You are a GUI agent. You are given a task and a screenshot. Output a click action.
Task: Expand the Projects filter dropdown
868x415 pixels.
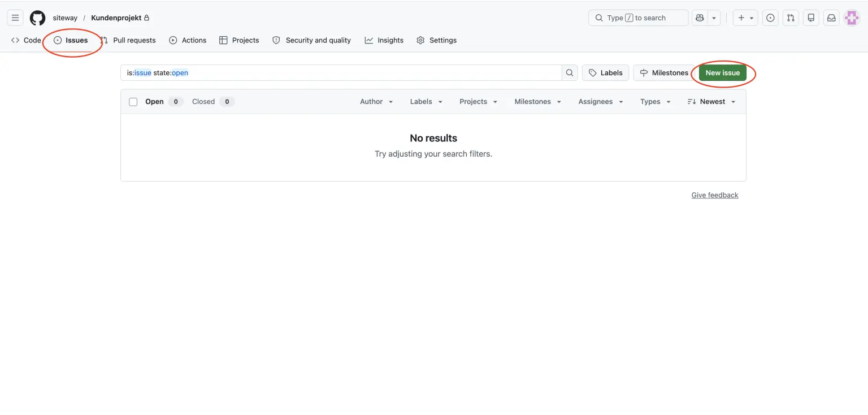(x=478, y=102)
